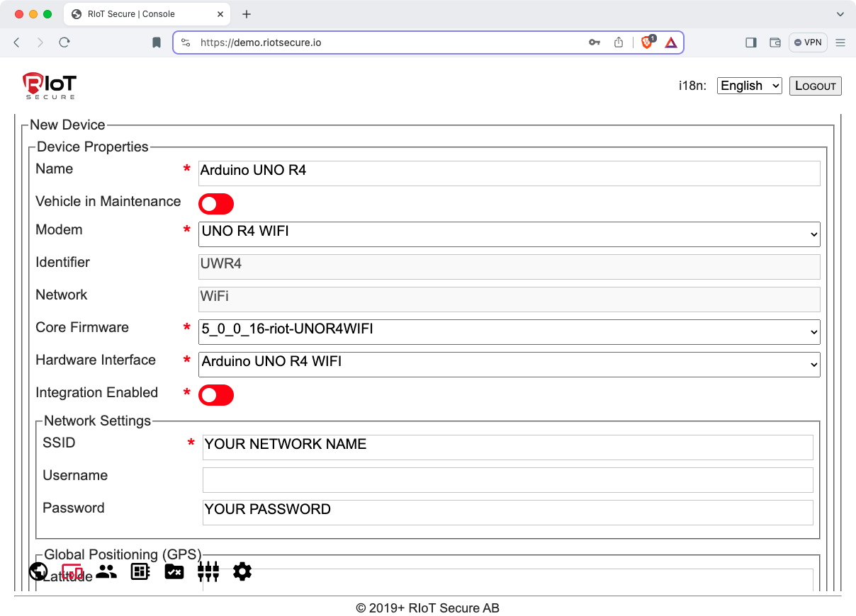
Task: Toggle Vehicle in Maintenance switch
Action: pyautogui.click(x=216, y=205)
